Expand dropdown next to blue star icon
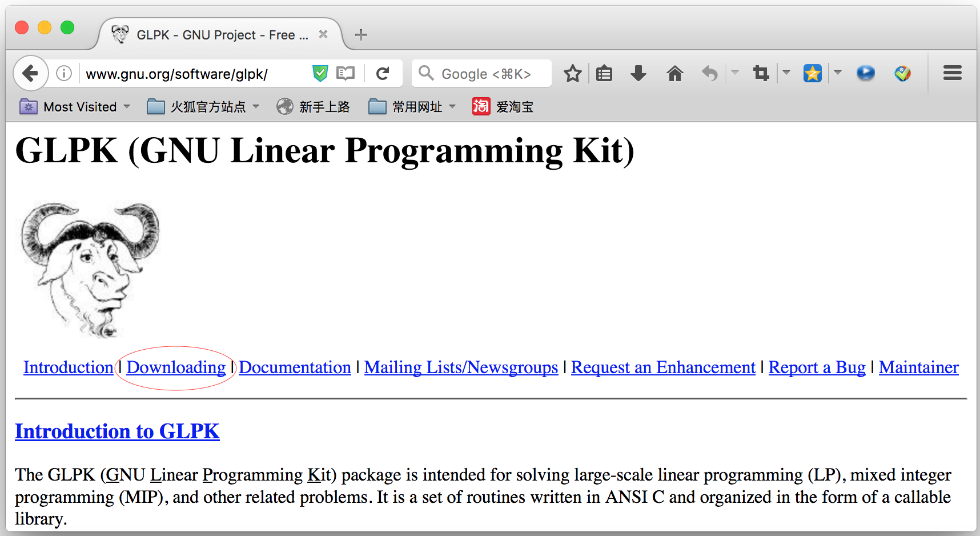The image size is (980, 536). click(x=838, y=73)
